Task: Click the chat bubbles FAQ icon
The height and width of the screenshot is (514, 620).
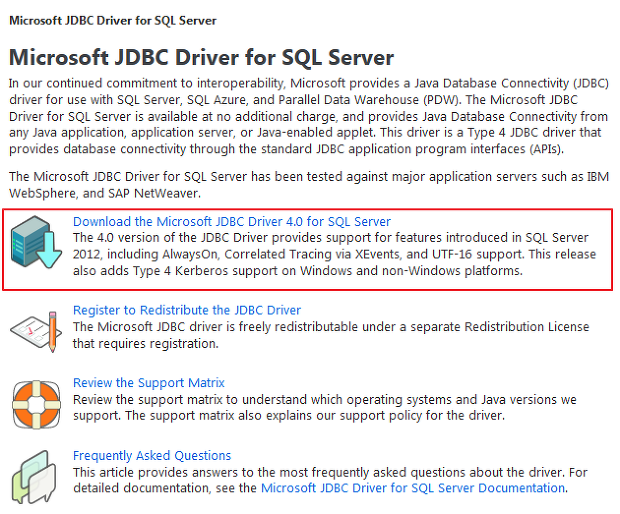Action: pos(34,477)
